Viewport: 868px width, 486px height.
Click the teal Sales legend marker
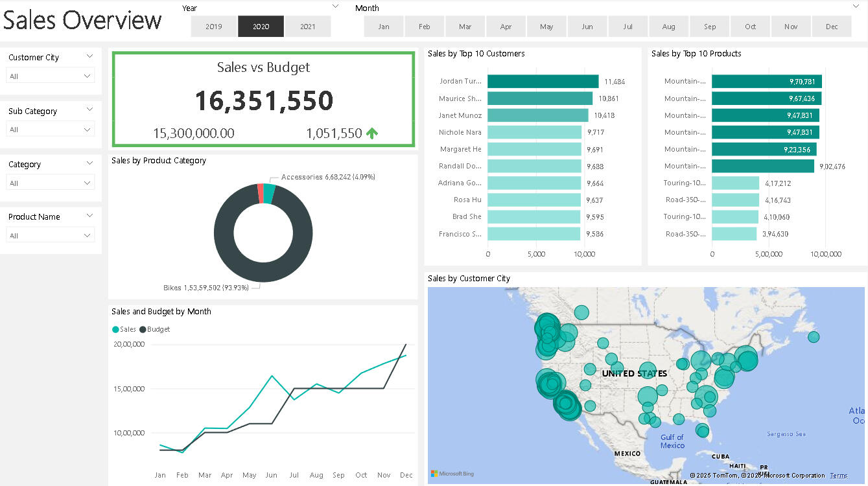[116, 329]
